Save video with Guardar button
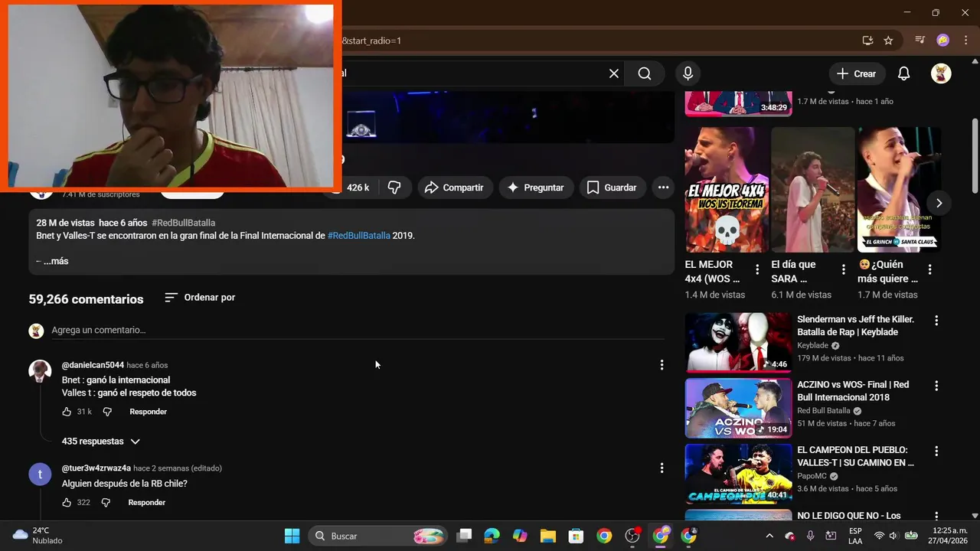Screen dimensions: 980x551 point(612,187)
